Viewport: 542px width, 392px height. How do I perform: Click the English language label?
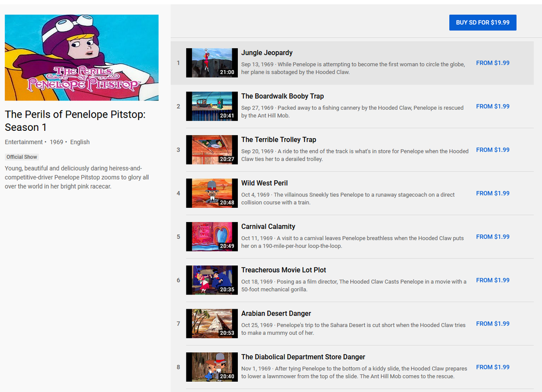pos(80,142)
